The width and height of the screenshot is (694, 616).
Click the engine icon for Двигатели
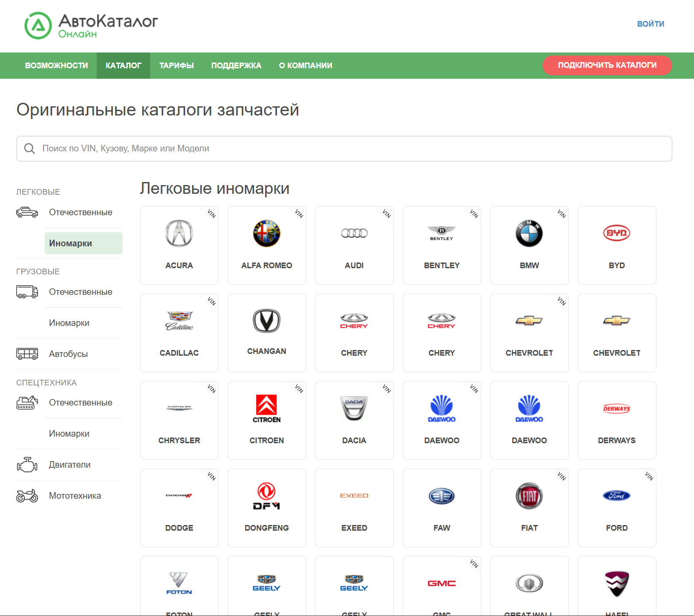pyautogui.click(x=27, y=465)
